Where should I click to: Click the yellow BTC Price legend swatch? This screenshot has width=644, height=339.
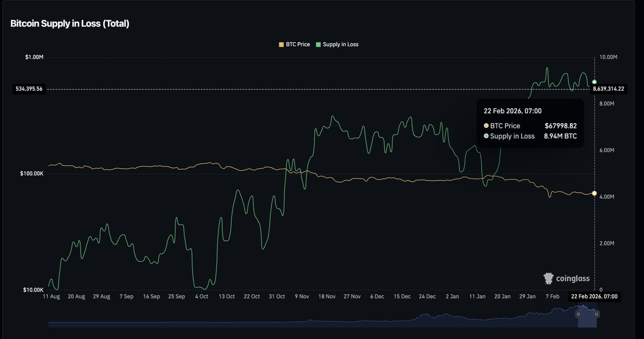pyautogui.click(x=281, y=45)
